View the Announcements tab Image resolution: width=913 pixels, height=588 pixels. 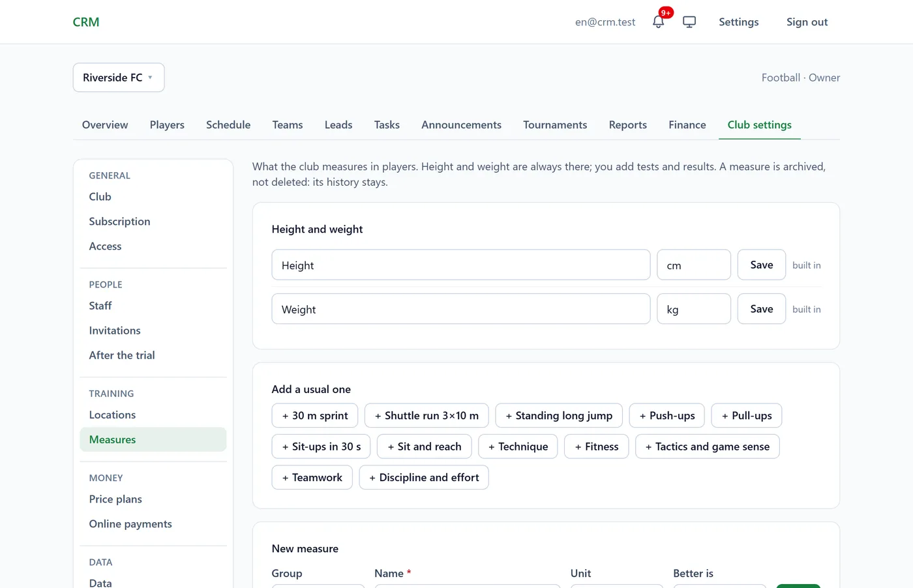click(x=461, y=125)
